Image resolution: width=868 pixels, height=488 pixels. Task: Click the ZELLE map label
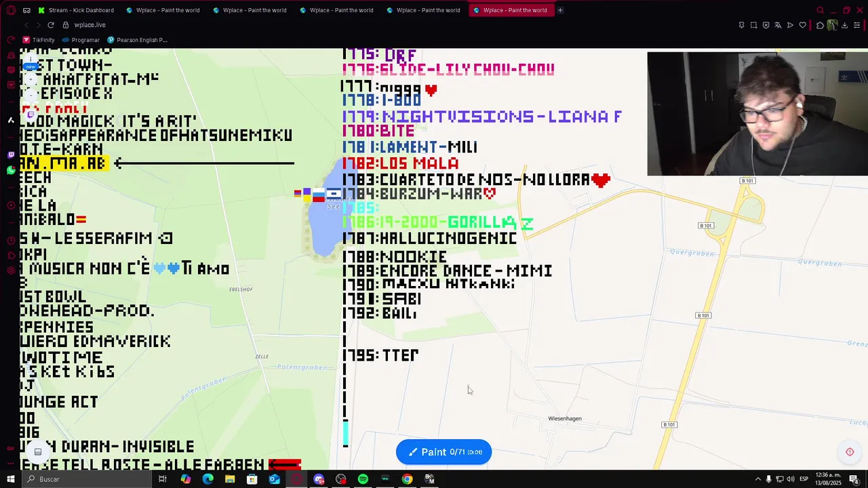point(262,357)
